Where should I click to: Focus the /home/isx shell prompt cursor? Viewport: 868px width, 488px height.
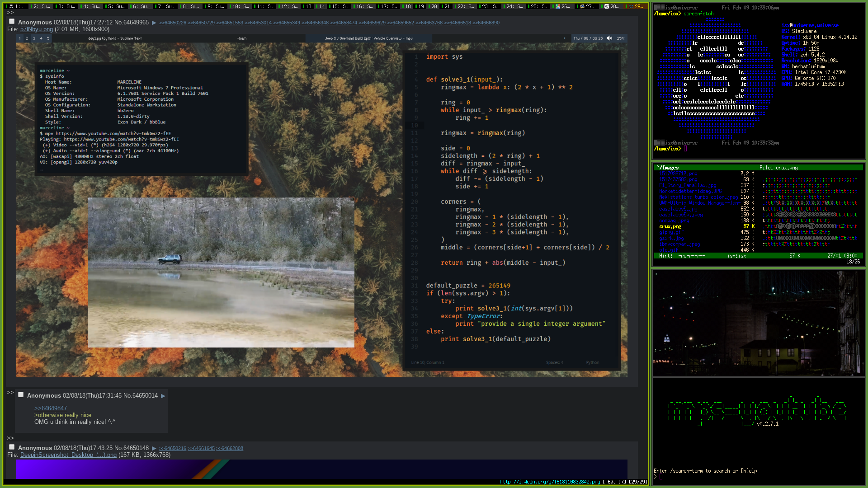pyautogui.click(x=685, y=149)
